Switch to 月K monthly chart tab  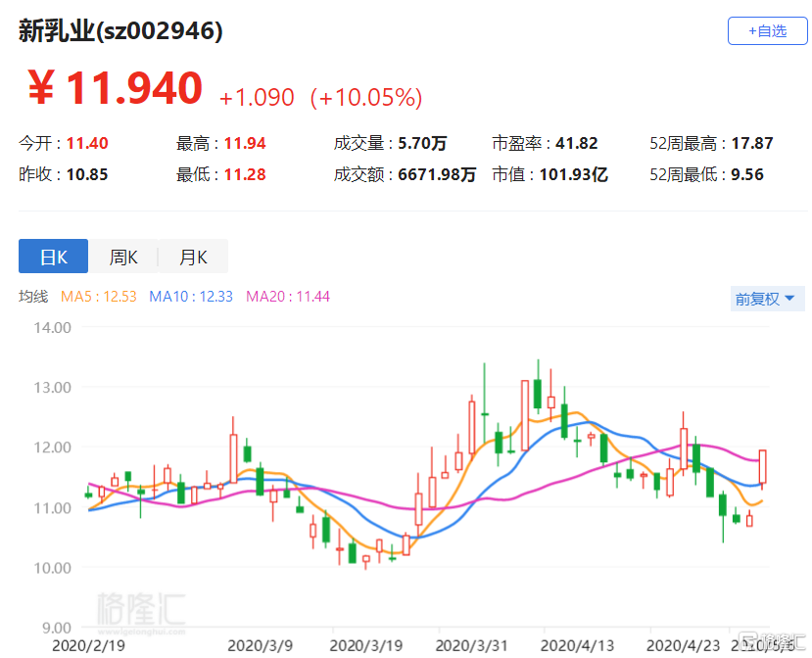tap(193, 257)
